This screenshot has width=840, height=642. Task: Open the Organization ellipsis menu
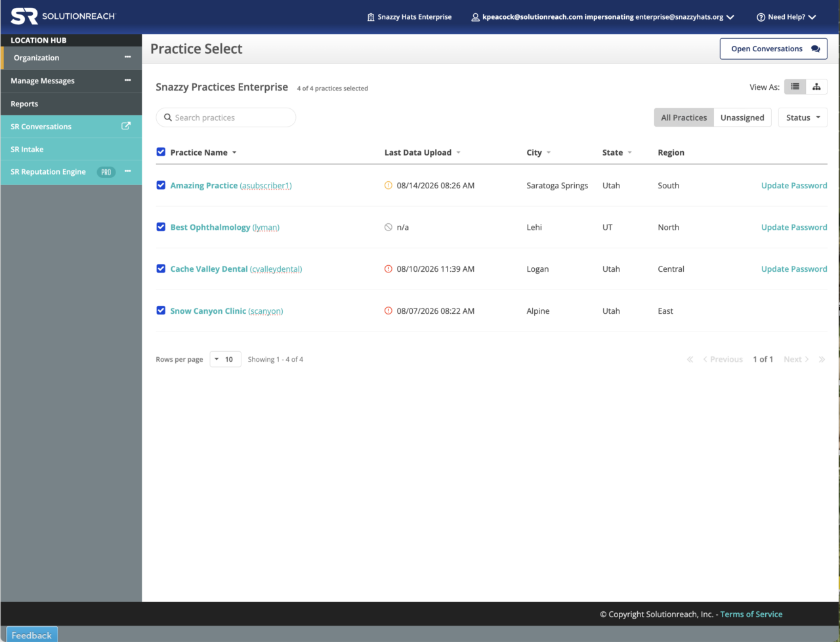pos(128,57)
